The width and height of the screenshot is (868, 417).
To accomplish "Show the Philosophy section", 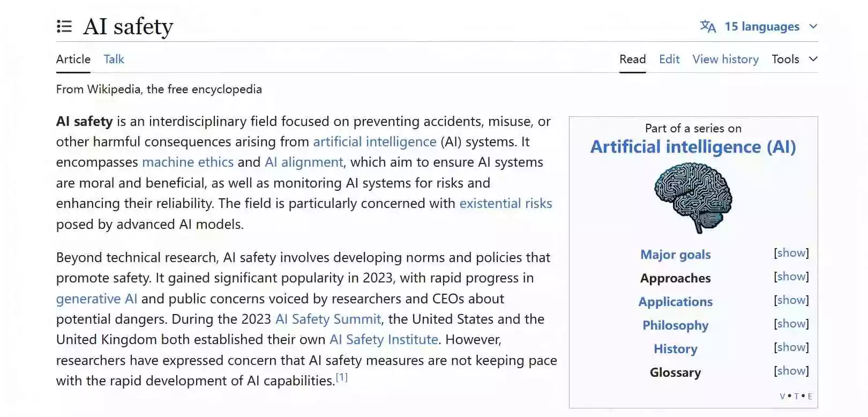I will (791, 324).
